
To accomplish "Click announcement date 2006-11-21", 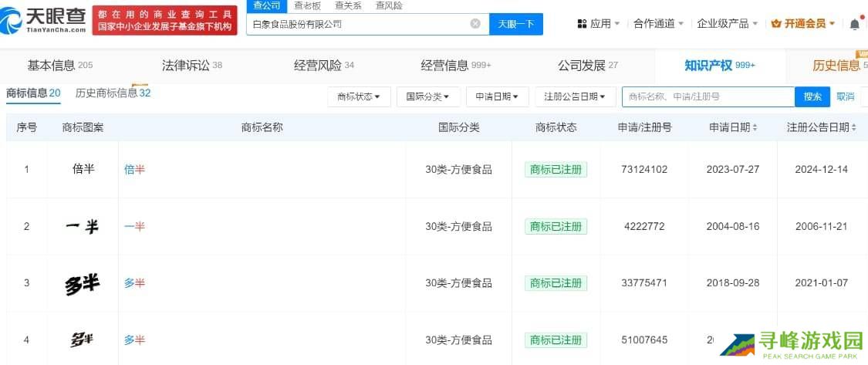I will click(822, 226).
